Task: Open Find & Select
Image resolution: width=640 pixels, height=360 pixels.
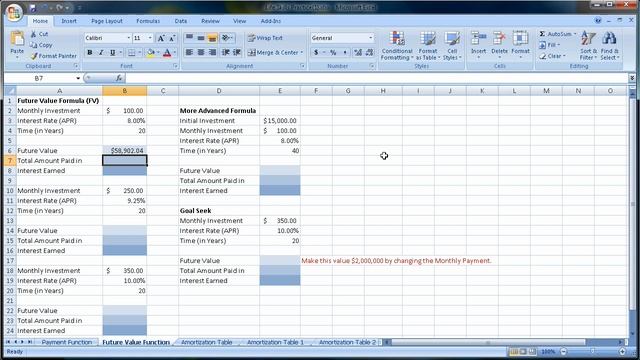Action: tap(609, 46)
